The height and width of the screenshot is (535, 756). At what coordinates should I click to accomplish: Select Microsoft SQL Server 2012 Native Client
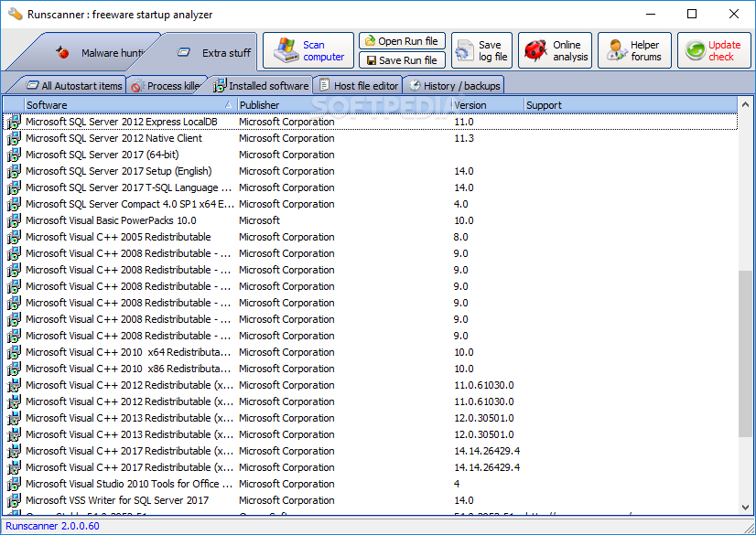click(x=113, y=138)
